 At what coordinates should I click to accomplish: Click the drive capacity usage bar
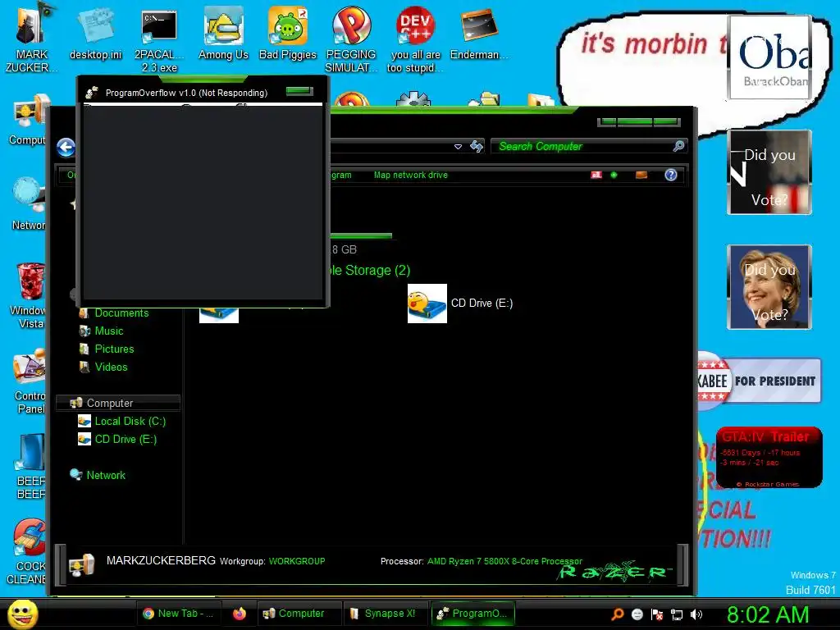click(x=361, y=235)
